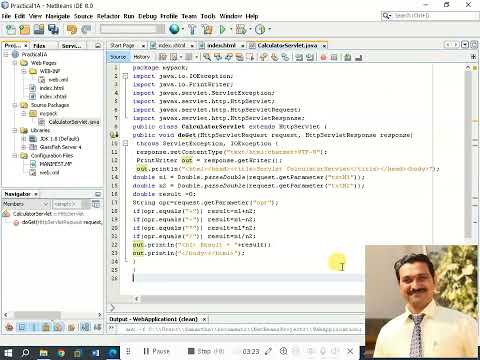Collapse the Source Packages node
This screenshot has height=360, width=480.
pyautogui.click(x=15, y=105)
